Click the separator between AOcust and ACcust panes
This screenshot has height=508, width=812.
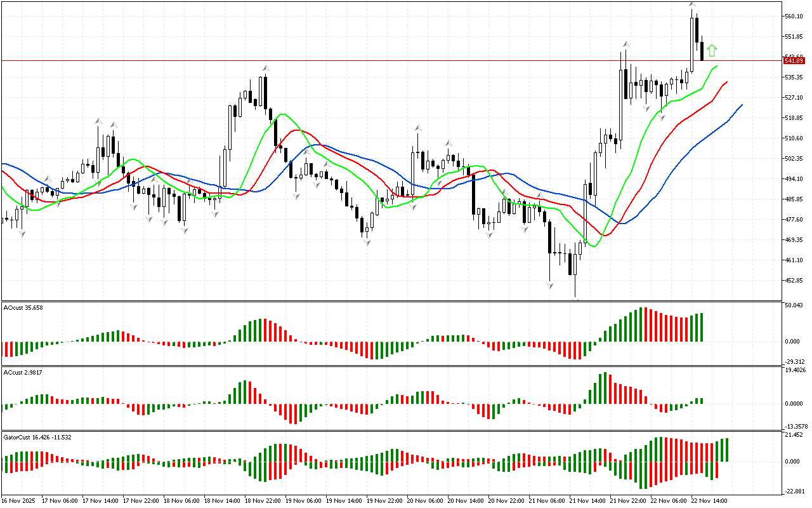[x=391, y=366]
